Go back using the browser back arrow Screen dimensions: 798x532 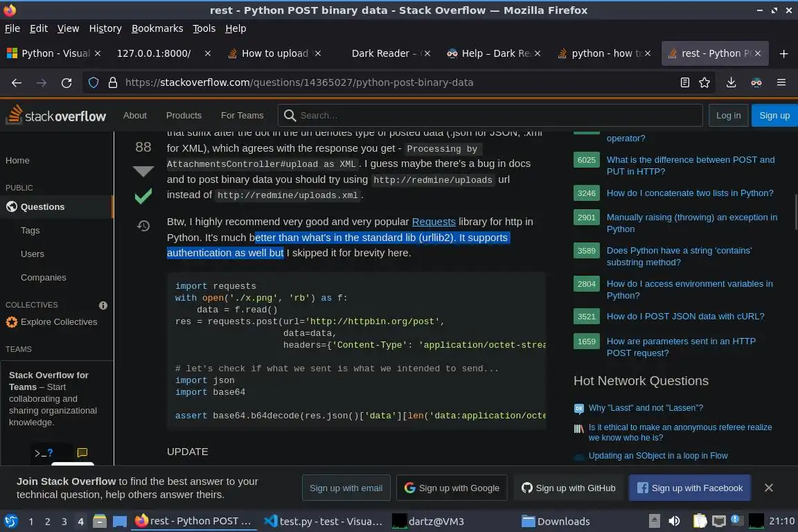pyautogui.click(x=17, y=82)
